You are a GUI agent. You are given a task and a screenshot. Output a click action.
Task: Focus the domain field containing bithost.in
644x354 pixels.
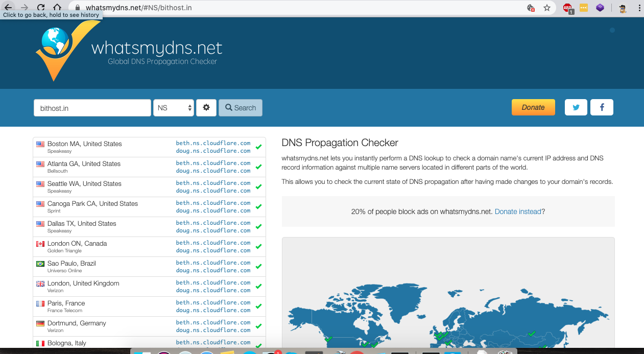tap(92, 108)
